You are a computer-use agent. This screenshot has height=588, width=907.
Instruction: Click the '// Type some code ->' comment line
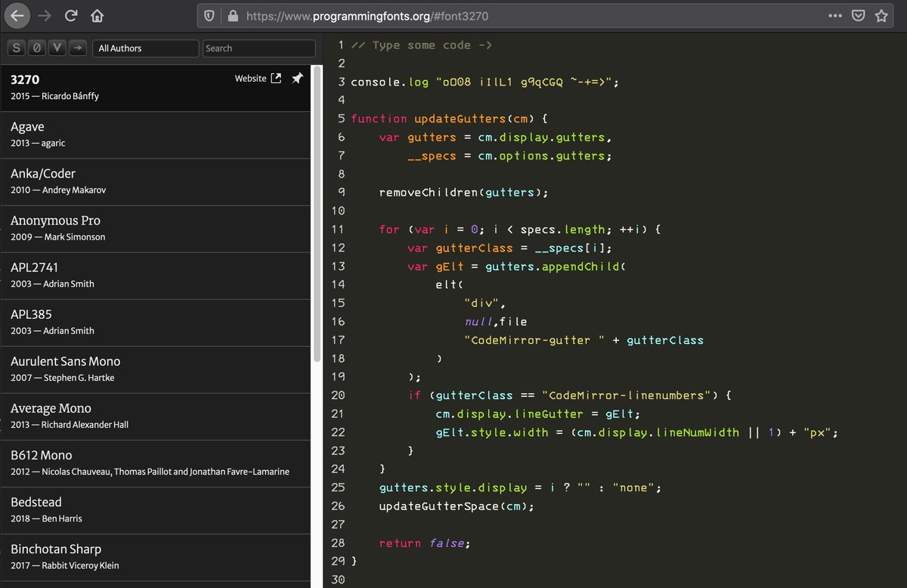[422, 45]
